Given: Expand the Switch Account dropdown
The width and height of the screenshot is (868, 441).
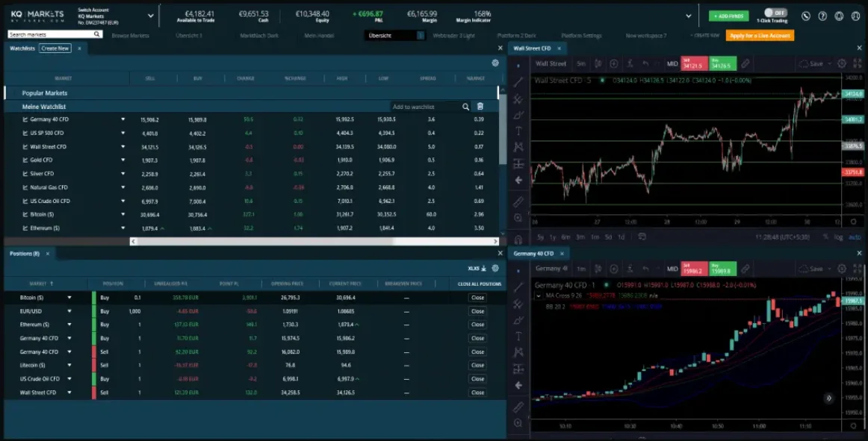Looking at the screenshot, I should (x=150, y=15).
